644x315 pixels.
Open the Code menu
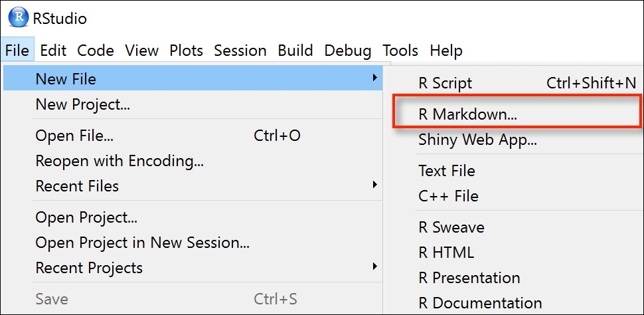click(x=96, y=51)
